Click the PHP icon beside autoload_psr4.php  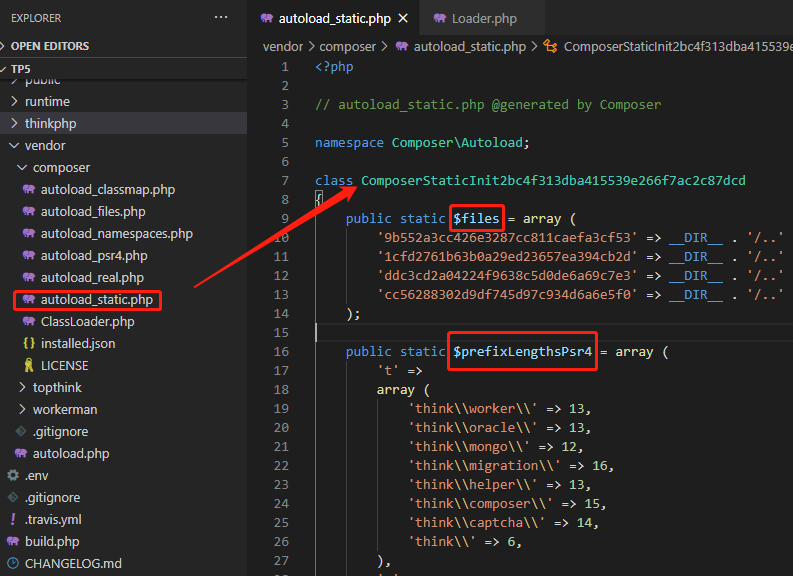(x=29, y=255)
